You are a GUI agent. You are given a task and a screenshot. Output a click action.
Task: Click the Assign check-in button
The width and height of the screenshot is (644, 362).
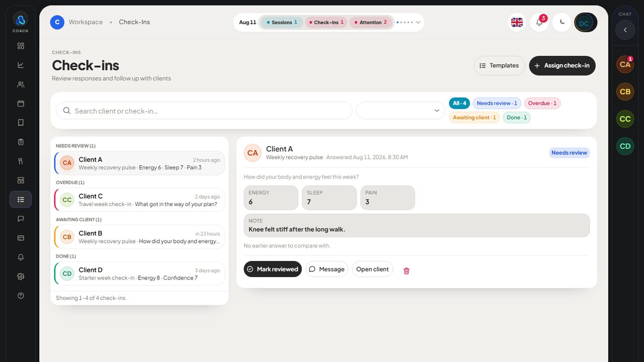point(562,65)
